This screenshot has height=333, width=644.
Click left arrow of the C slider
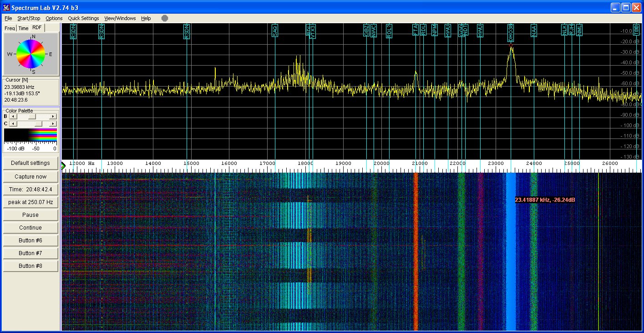pos(13,123)
